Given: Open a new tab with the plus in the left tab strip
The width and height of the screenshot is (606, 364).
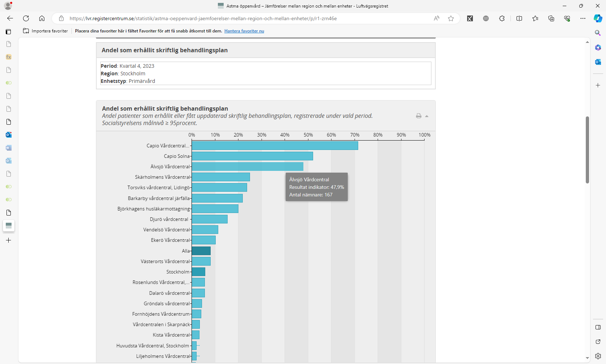Looking at the screenshot, I should (9, 240).
